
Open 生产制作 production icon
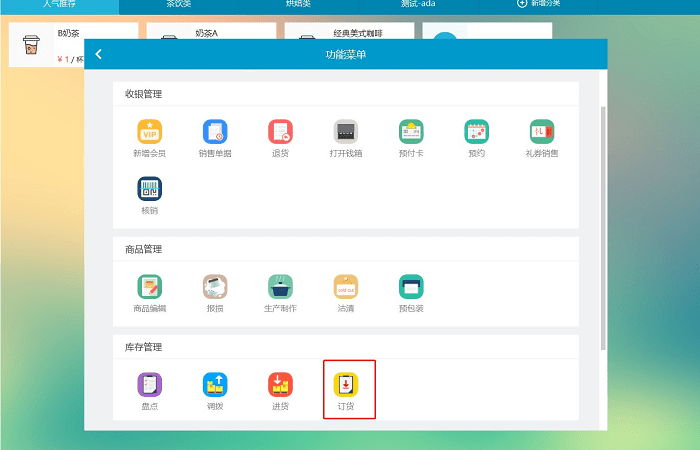(280, 286)
